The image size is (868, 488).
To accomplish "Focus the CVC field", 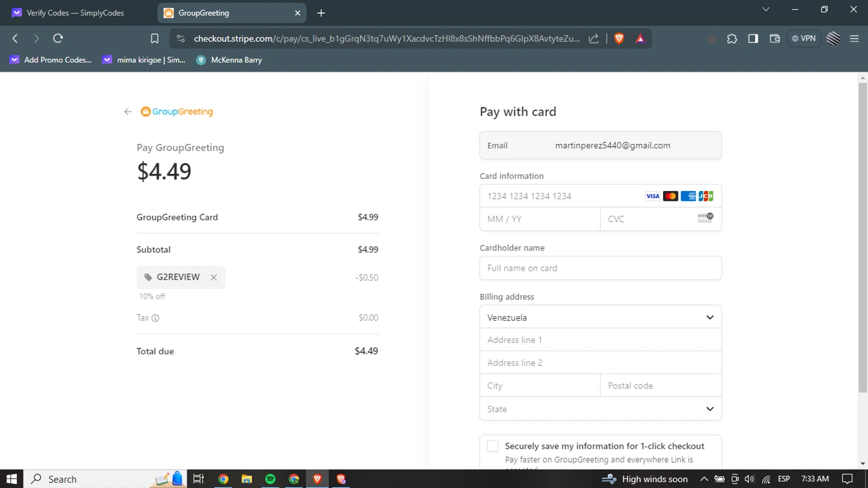I will 661,219.
